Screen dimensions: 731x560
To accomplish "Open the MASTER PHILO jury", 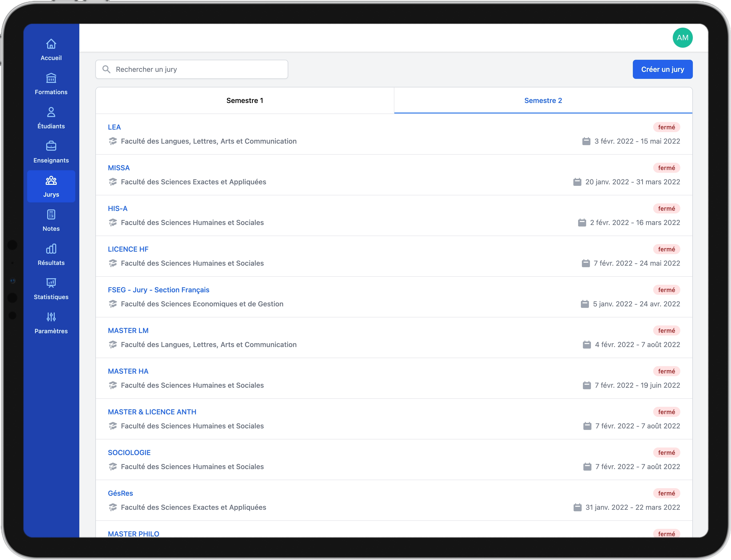I will click(x=134, y=534).
